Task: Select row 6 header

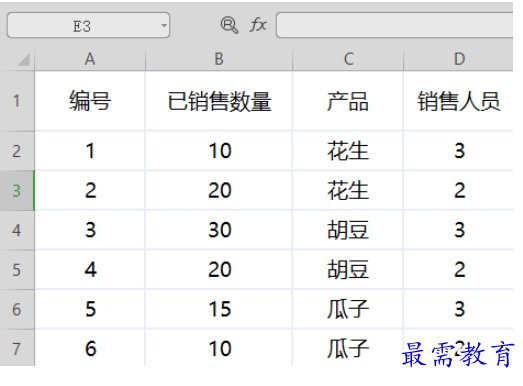Action: [x=17, y=309]
